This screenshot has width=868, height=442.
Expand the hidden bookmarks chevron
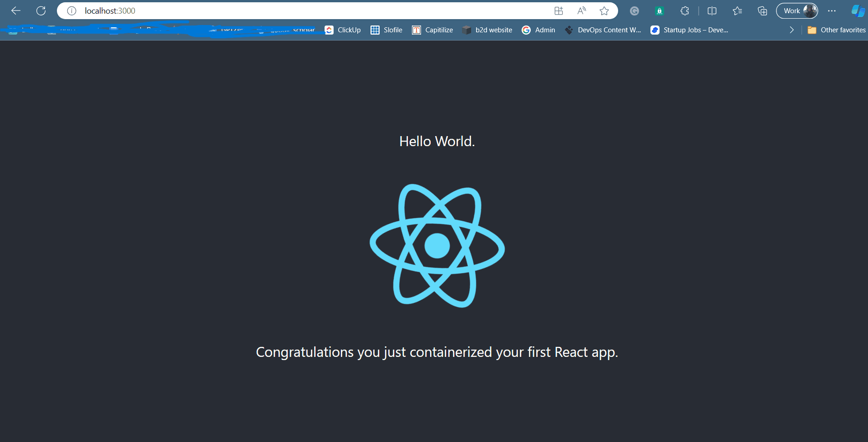792,30
